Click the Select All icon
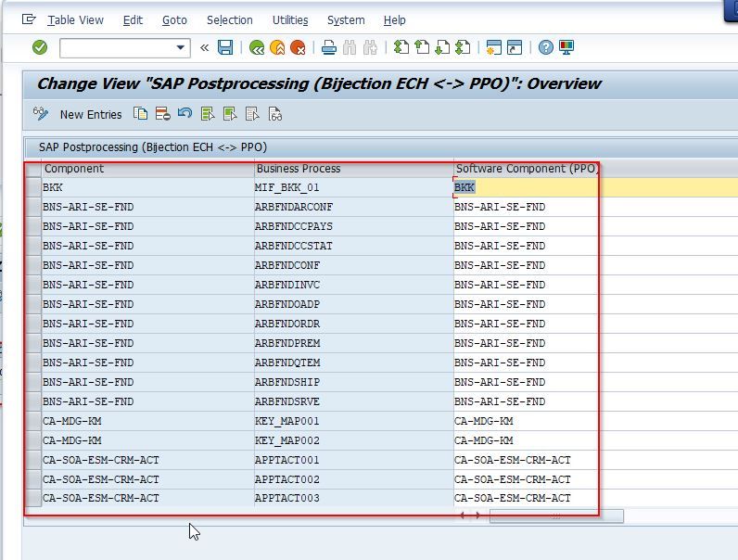This screenshot has height=560, width=738. pyautogui.click(x=208, y=114)
